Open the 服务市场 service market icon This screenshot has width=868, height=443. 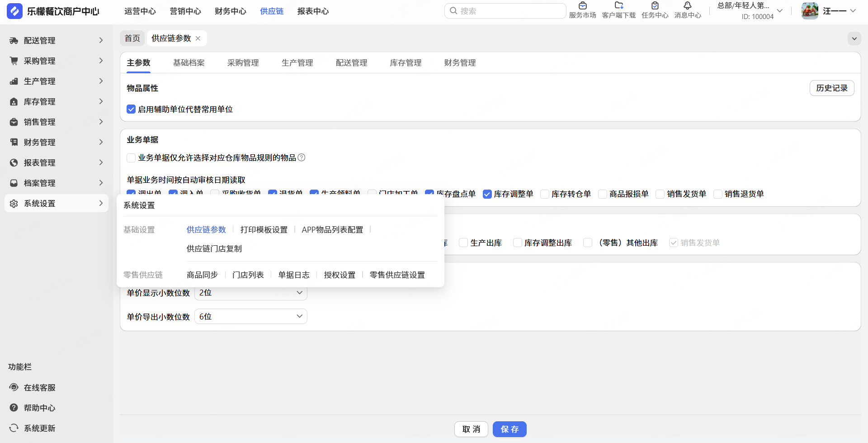pos(582,6)
